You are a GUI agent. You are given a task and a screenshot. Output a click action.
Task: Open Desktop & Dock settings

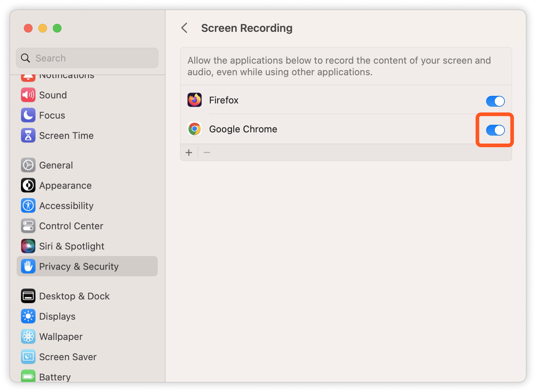tap(87, 296)
